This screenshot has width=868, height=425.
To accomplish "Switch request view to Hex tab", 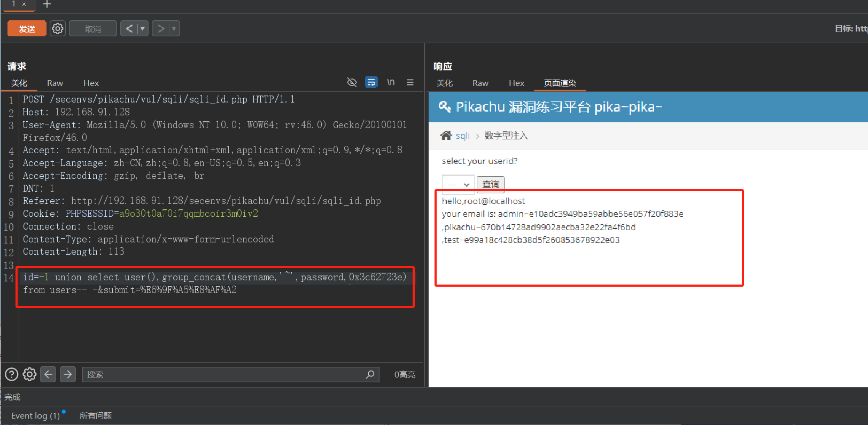I will click(91, 83).
